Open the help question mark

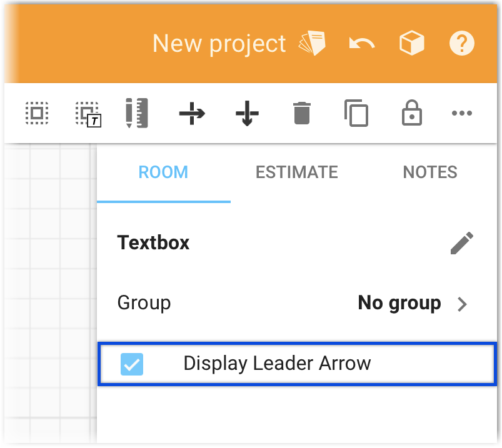click(461, 43)
